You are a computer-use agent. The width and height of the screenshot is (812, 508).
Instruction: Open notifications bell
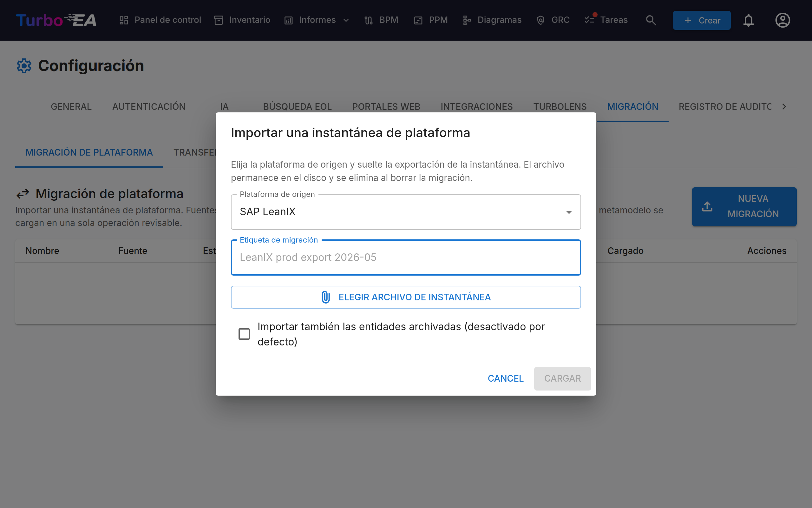(748, 21)
